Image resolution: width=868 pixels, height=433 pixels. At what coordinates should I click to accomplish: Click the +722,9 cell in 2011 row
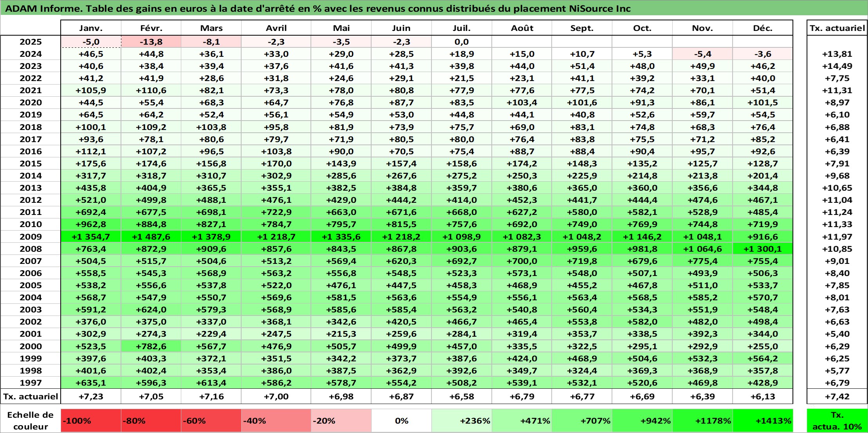pos(276,212)
